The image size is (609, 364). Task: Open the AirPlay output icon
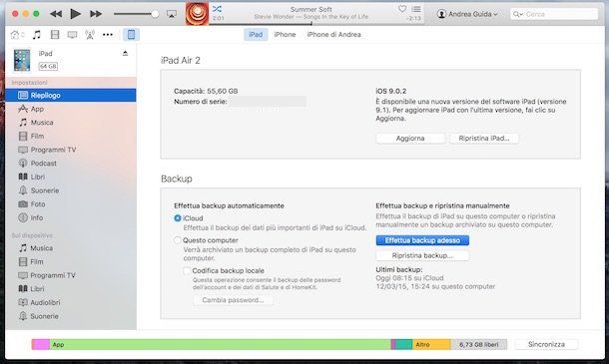[172, 14]
